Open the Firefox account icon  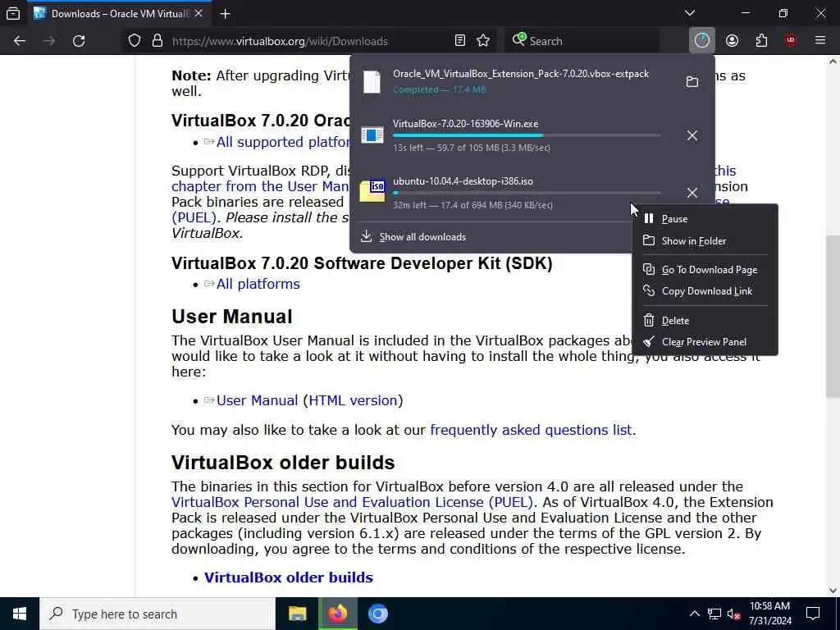[x=732, y=41]
